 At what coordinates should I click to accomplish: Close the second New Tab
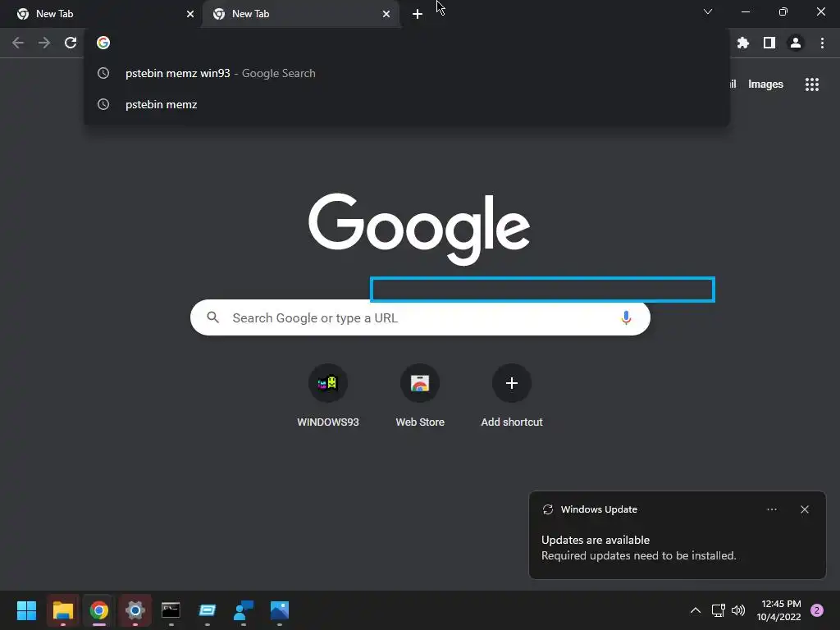click(386, 14)
